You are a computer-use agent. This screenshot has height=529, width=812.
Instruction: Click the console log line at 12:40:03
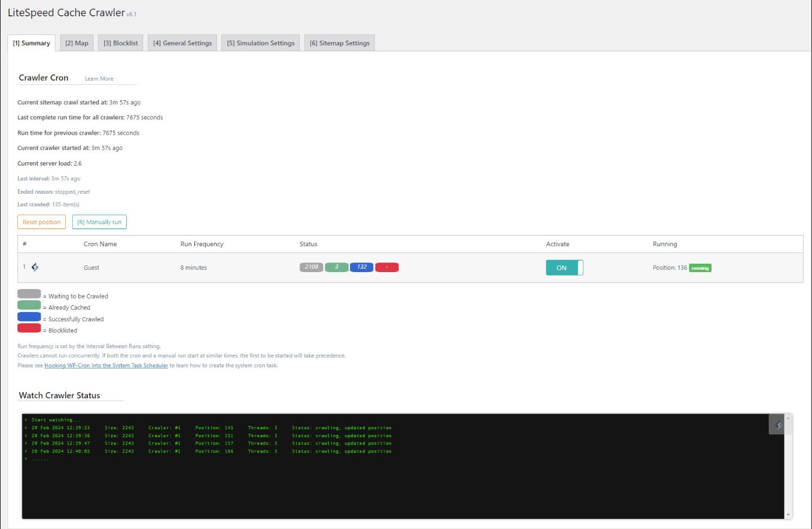[x=208, y=451]
